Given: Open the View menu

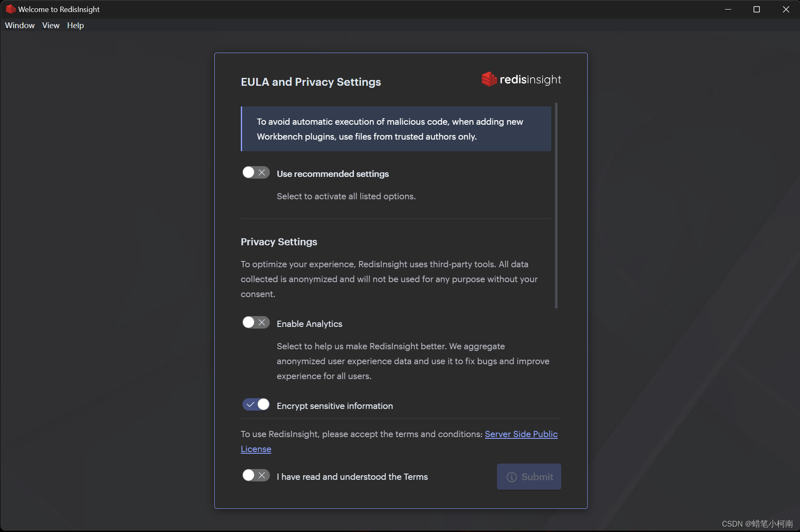Looking at the screenshot, I should click(x=51, y=25).
